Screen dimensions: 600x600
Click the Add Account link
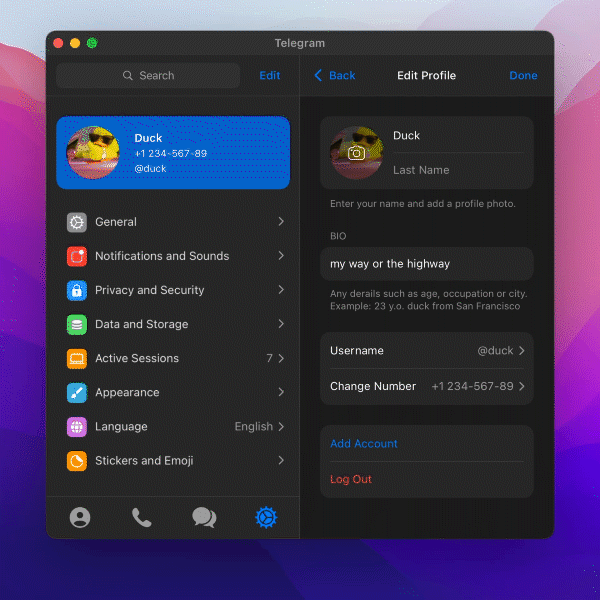pos(364,444)
